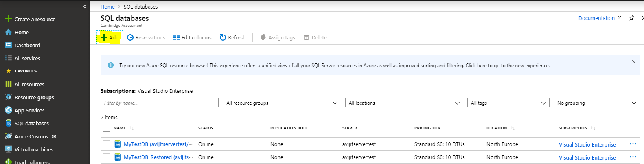Go to Resource groups in sidebar
Image resolution: width=644 pixels, height=164 pixels.
34,97
